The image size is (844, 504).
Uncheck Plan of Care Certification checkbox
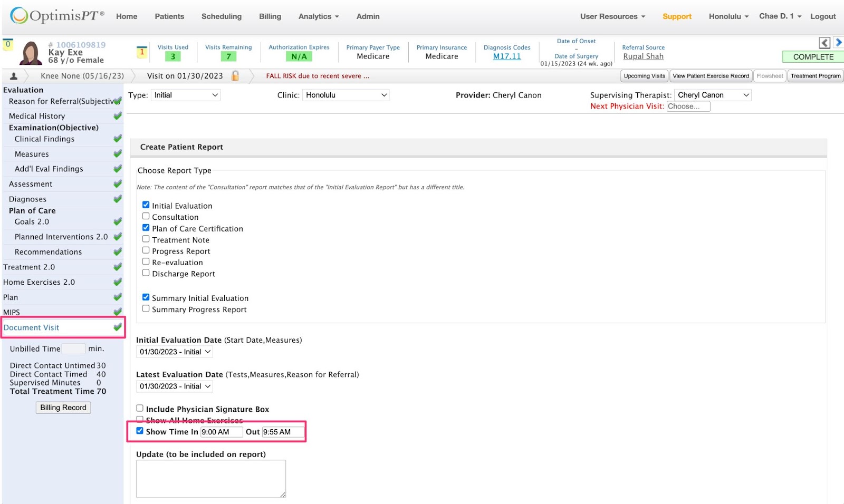point(146,228)
